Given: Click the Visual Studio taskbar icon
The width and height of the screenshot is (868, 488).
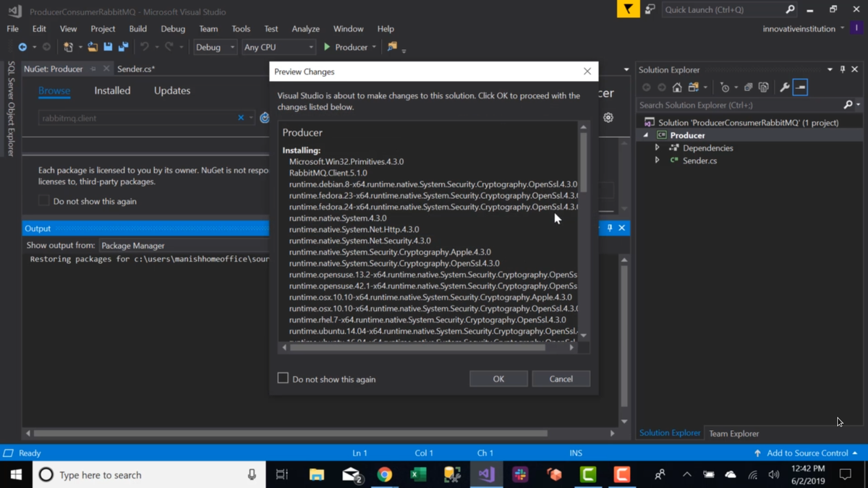Looking at the screenshot, I should pyautogui.click(x=486, y=474).
